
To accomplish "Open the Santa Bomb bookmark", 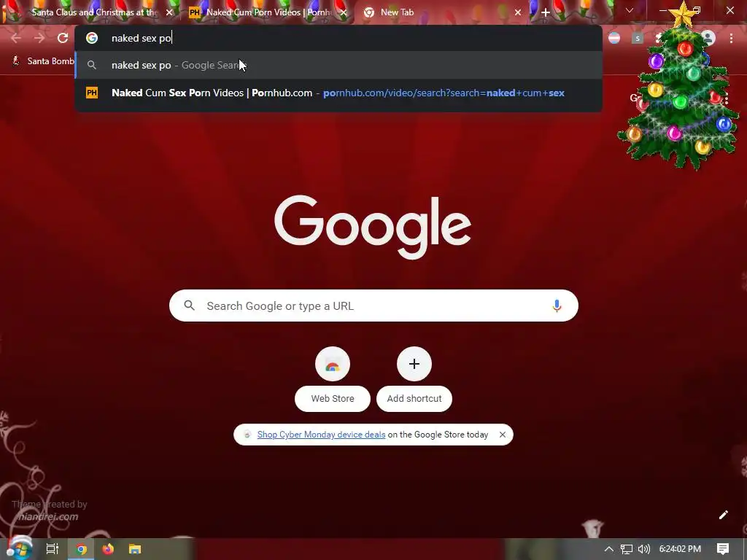I will [x=44, y=61].
